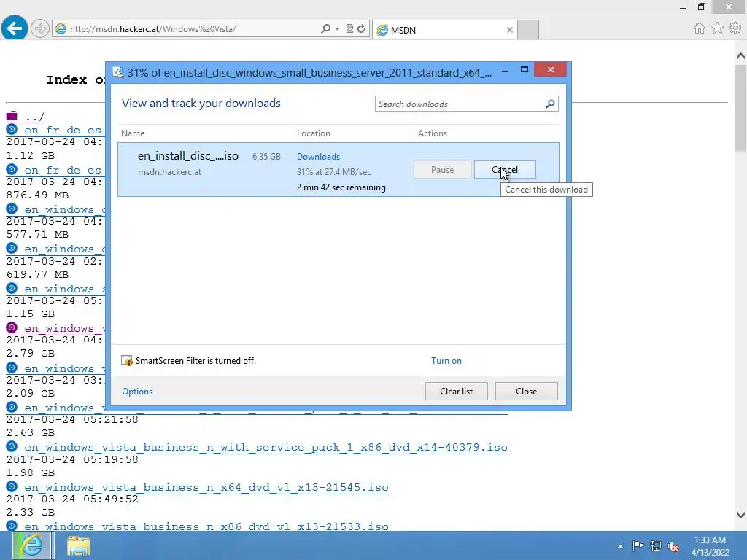
Task: Open Action Center flag icon
Action: pyautogui.click(x=638, y=545)
